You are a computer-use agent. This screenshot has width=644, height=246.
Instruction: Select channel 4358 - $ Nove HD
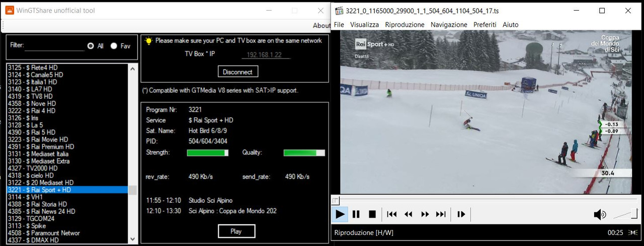pyautogui.click(x=67, y=103)
